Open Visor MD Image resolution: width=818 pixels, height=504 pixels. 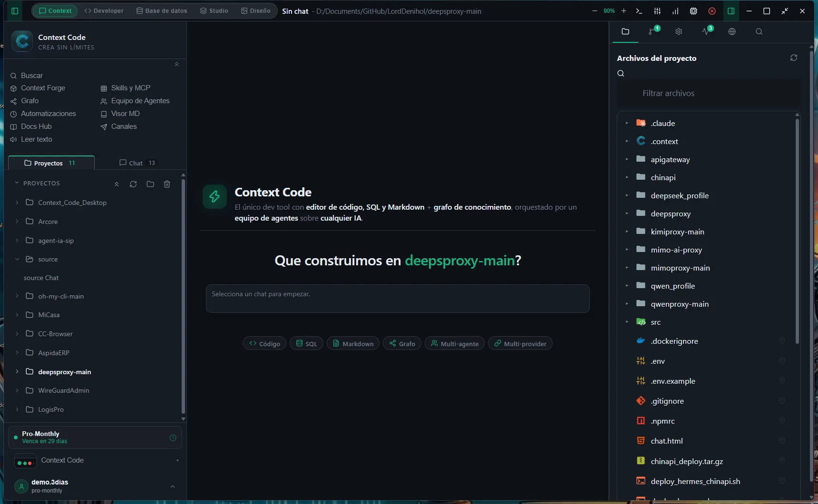coord(120,114)
